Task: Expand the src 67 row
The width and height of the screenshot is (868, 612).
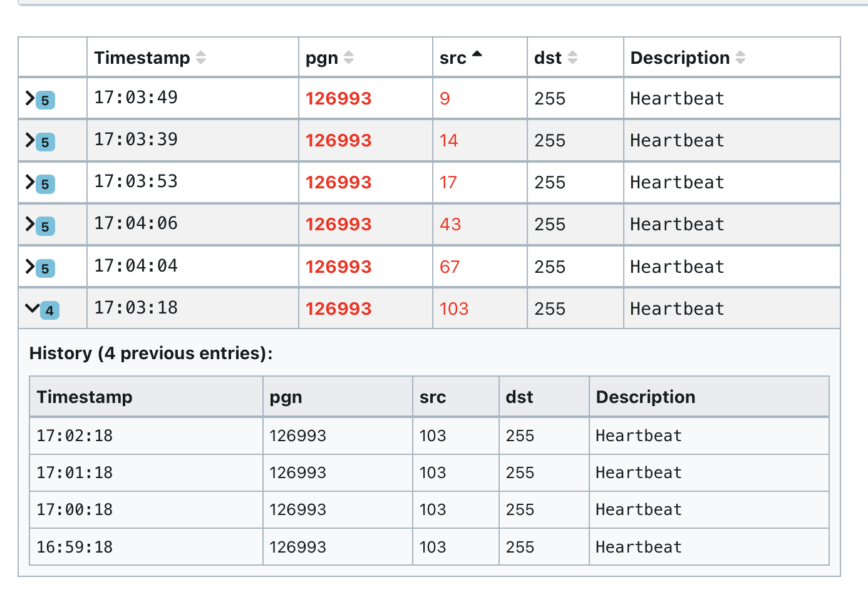Action: pos(29,267)
